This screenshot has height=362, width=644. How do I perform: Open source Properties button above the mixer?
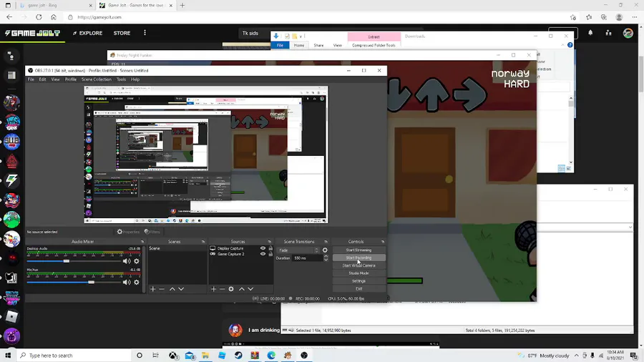(x=128, y=232)
